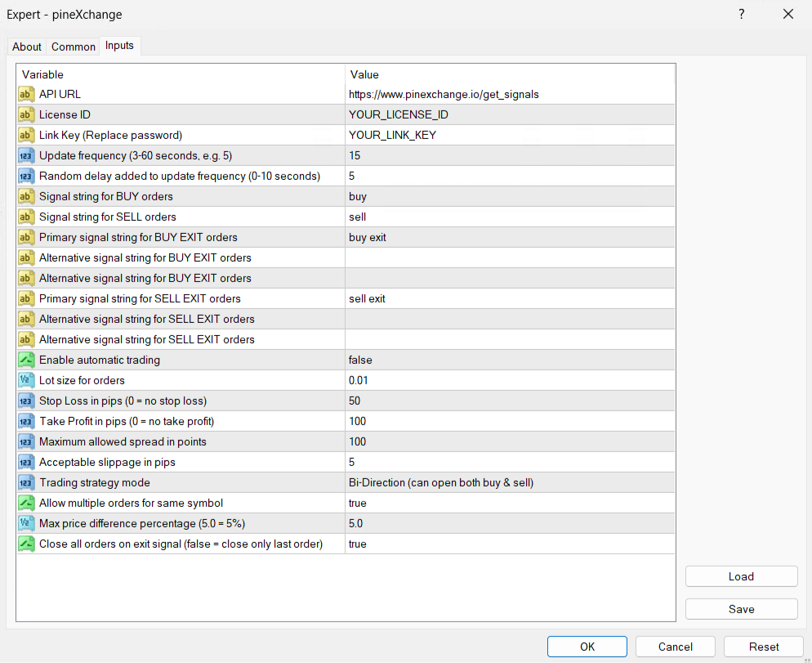812x663 pixels.
Task: Click the integer icon beside Stop Loss in pips
Action: tap(26, 401)
